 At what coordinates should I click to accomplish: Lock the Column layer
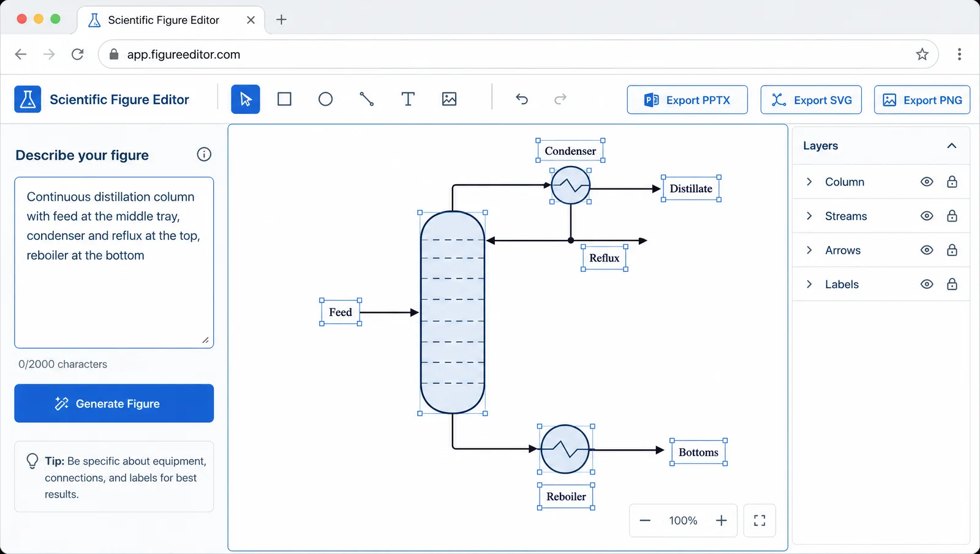click(952, 182)
